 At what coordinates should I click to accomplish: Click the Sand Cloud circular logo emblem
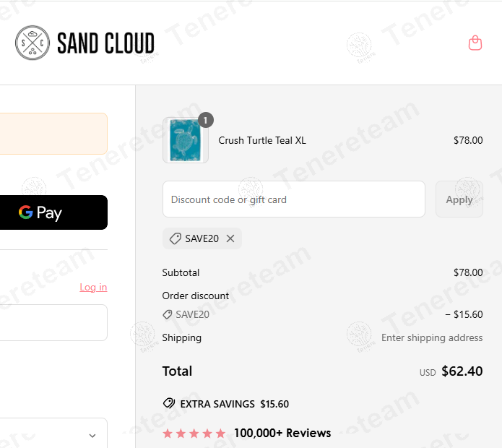click(33, 43)
